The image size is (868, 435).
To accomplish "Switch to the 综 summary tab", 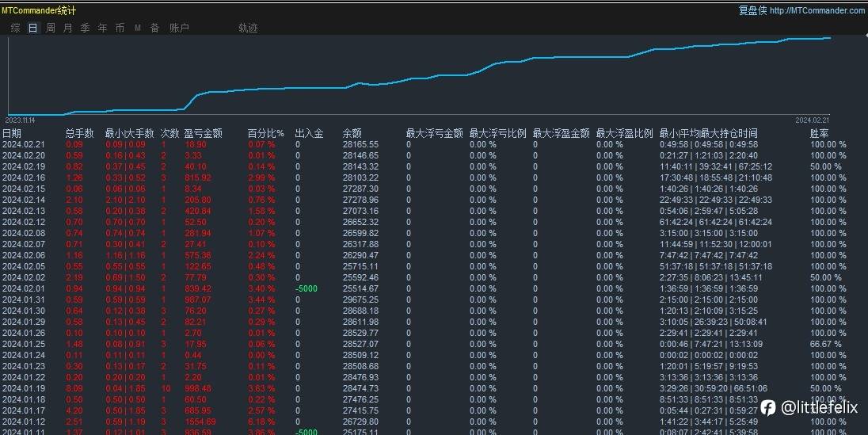I will point(16,28).
